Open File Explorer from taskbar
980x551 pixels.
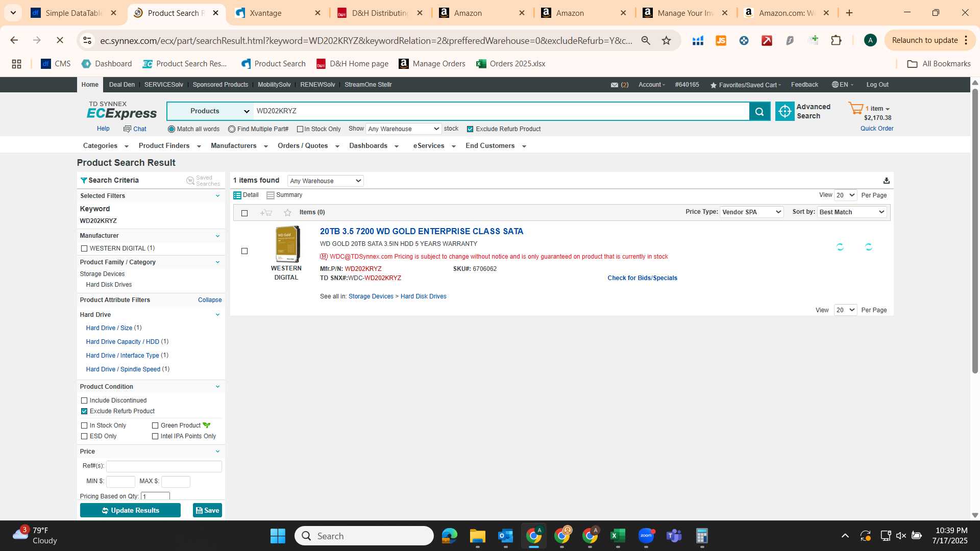click(477, 536)
